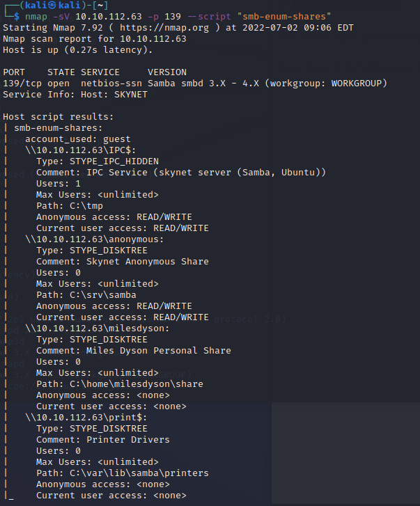Click the nmap command word in the prompt
The image size is (420, 506).
click(x=36, y=16)
